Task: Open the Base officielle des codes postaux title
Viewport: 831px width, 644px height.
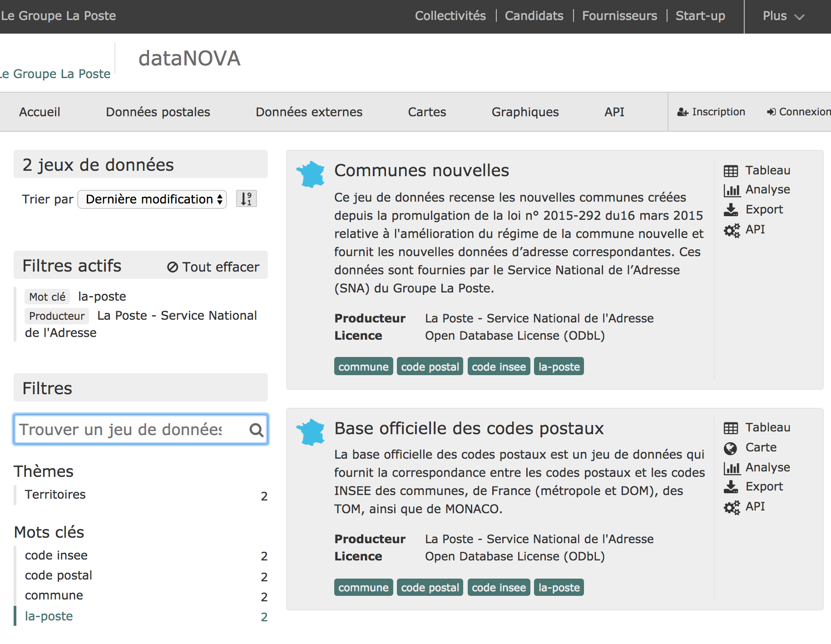Action: click(x=469, y=429)
